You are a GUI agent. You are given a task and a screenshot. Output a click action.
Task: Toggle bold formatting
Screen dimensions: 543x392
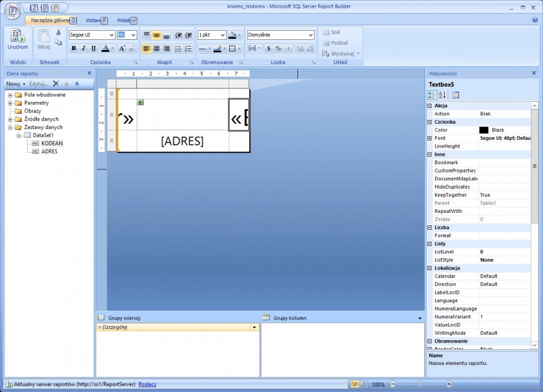(x=74, y=48)
